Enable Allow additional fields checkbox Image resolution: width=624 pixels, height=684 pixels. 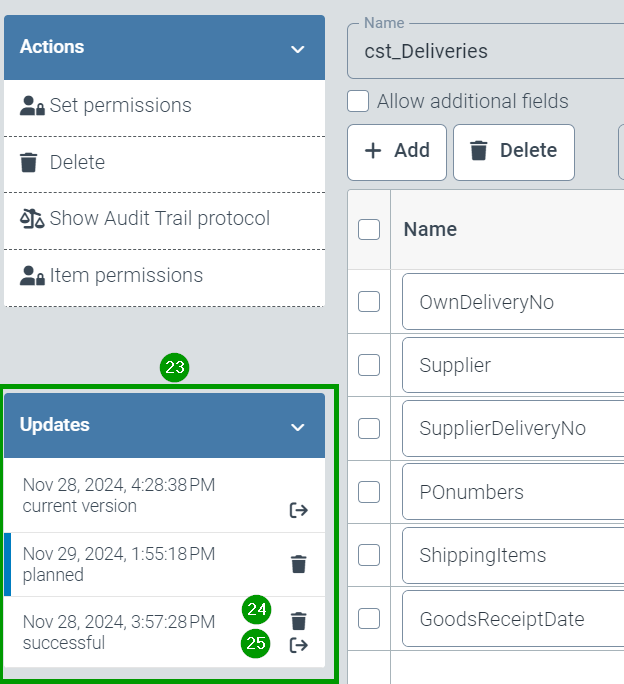(x=358, y=101)
